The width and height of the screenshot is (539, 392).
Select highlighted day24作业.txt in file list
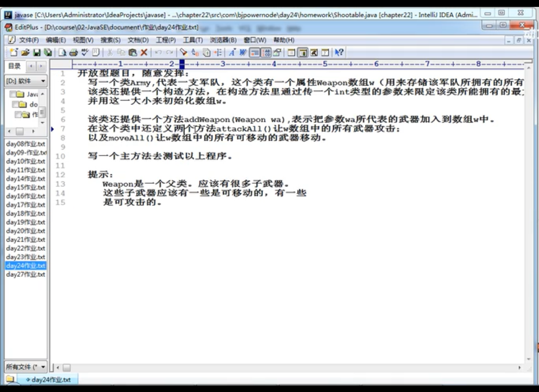pos(25,266)
